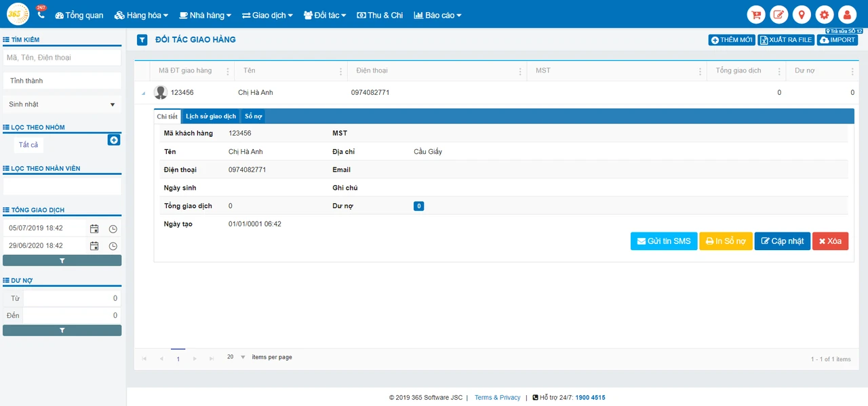Open the location pin icon in header
Viewport: 868px width, 406px height.
[802, 14]
